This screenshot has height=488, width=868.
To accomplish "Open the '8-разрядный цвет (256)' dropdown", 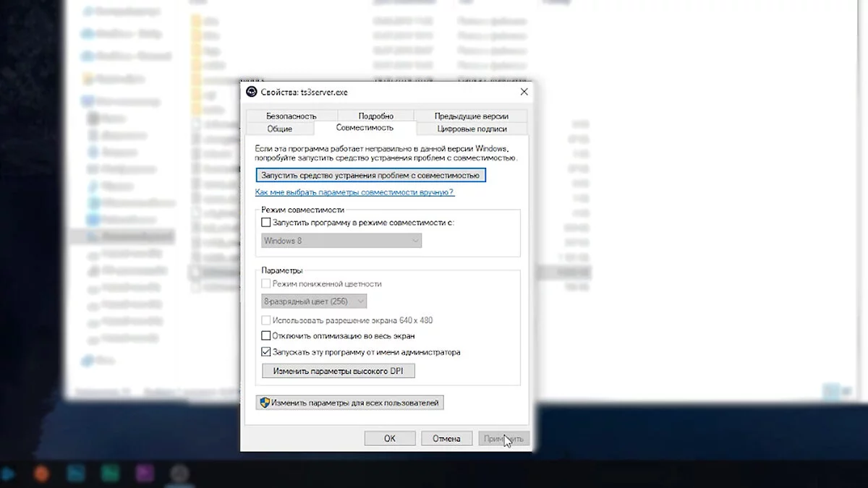I will pyautogui.click(x=313, y=301).
